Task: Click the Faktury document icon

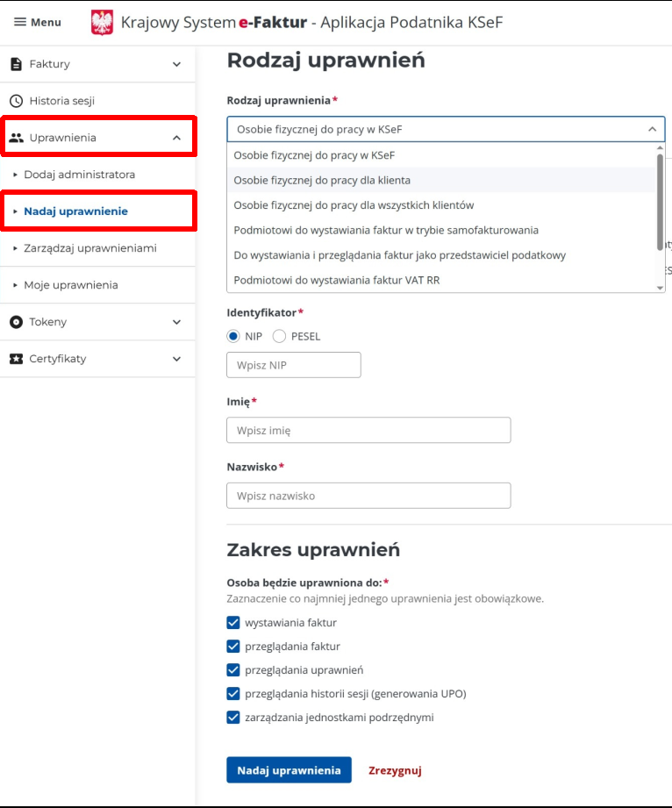Action: [x=16, y=64]
